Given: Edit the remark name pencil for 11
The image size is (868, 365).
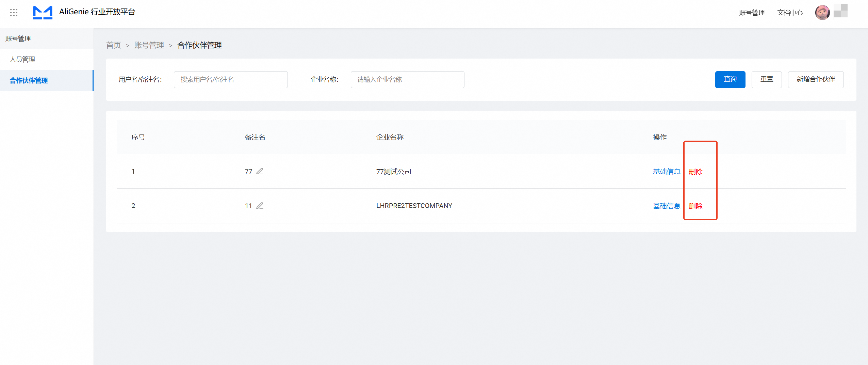Looking at the screenshot, I should (260, 206).
